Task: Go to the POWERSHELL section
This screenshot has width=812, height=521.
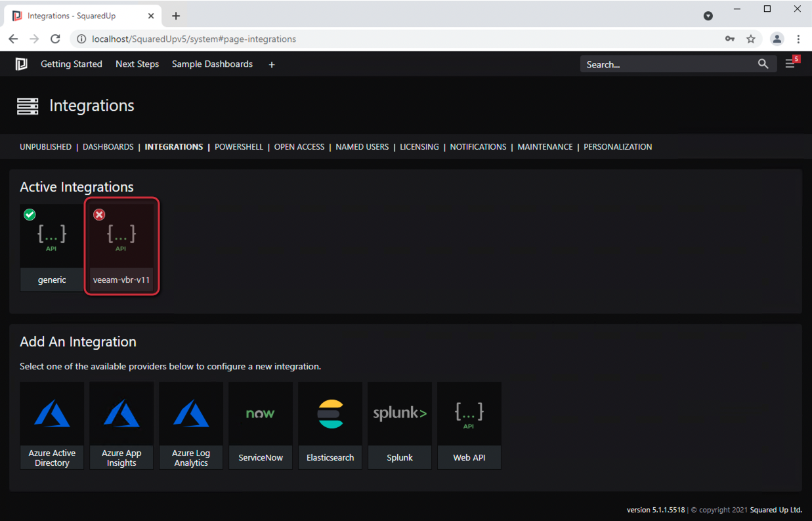Action: point(239,147)
